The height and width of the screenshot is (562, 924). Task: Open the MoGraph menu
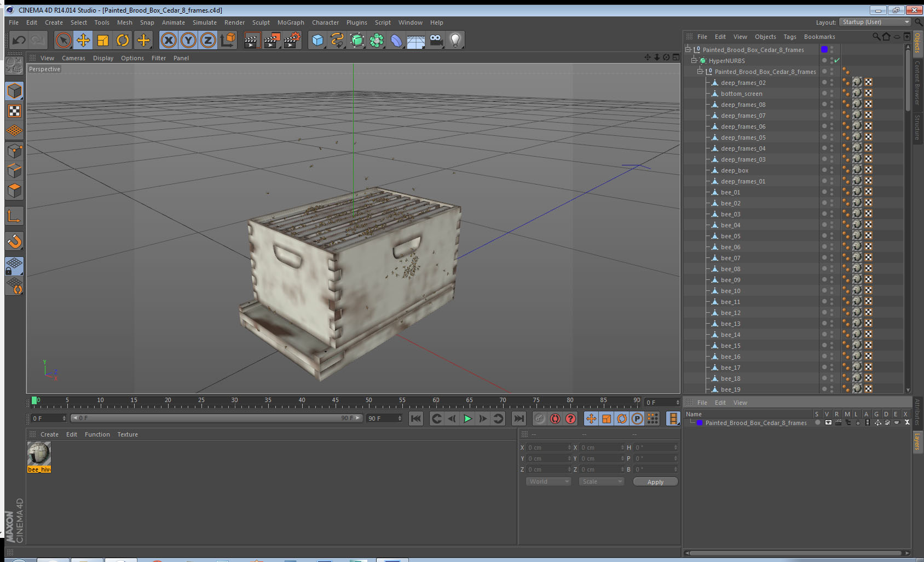[x=291, y=22]
